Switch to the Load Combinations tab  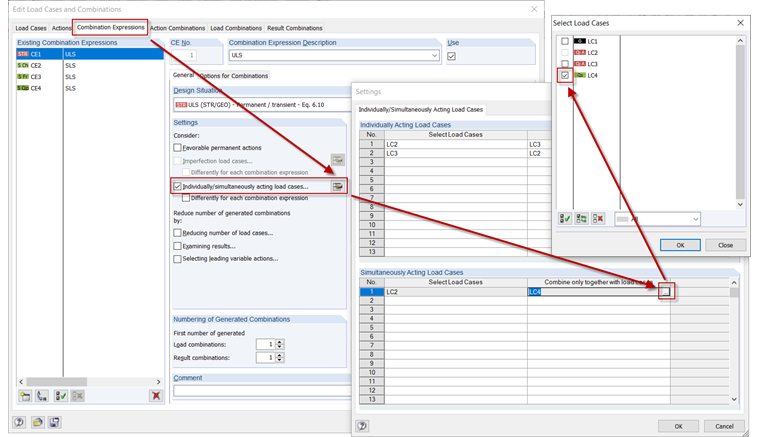236,28
